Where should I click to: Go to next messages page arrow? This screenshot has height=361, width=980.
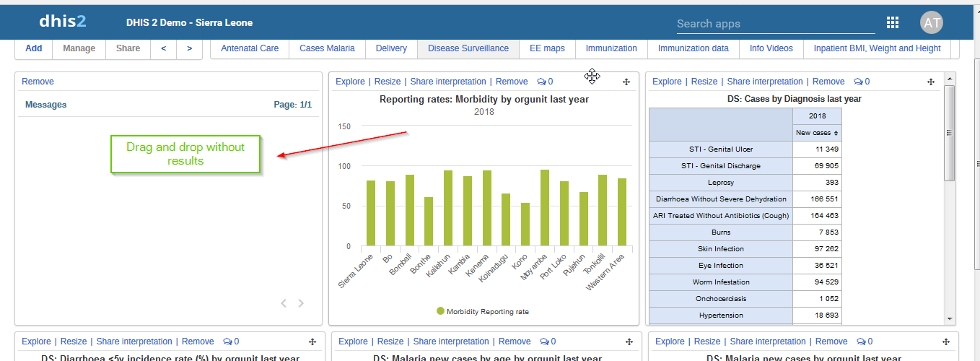[x=301, y=303]
